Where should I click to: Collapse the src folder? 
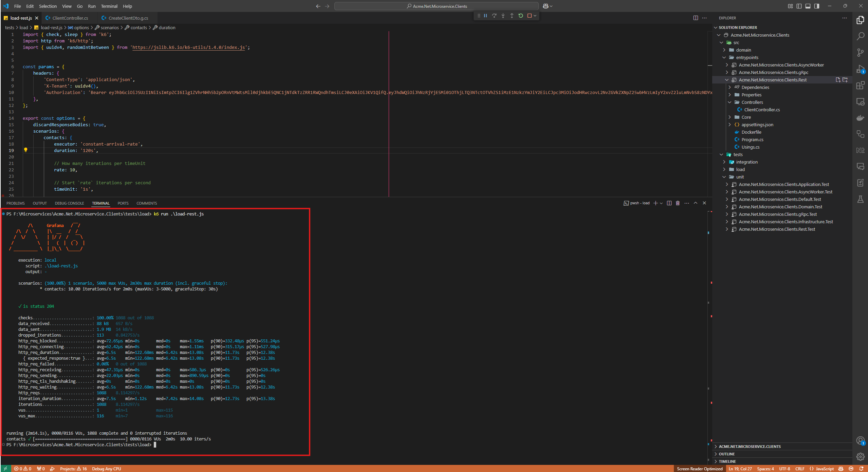tap(721, 42)
